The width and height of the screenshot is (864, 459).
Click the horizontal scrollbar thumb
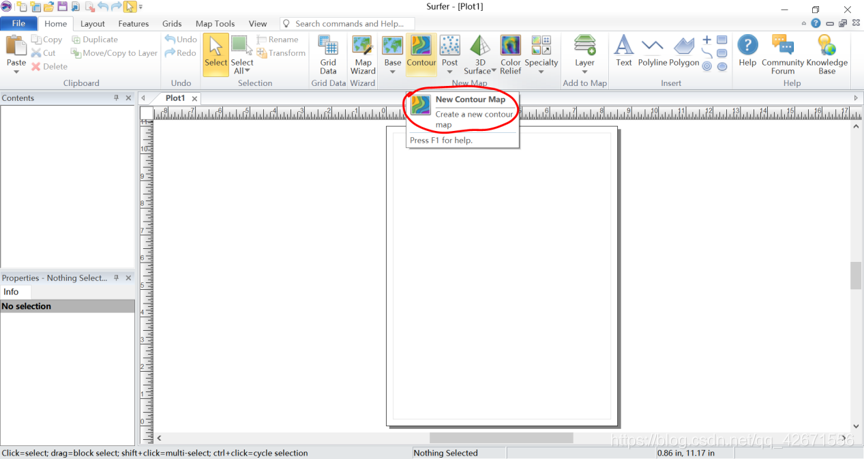tap(501, 438)
